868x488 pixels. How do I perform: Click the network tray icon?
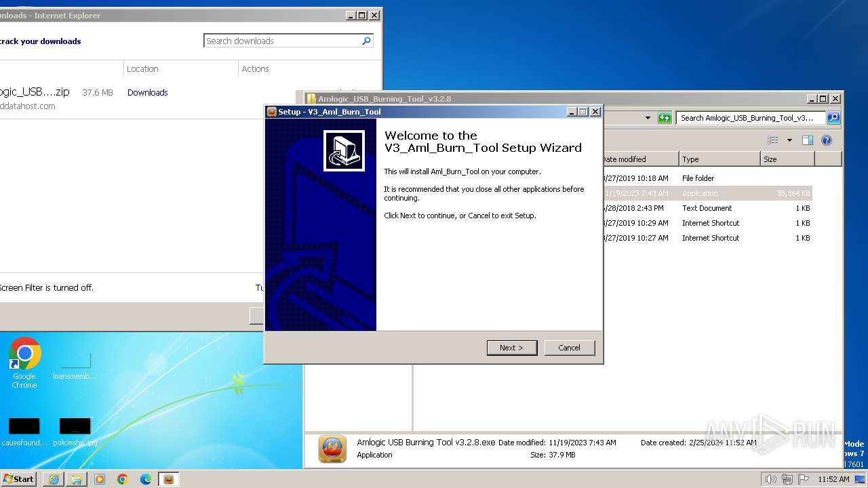[787, 479]
